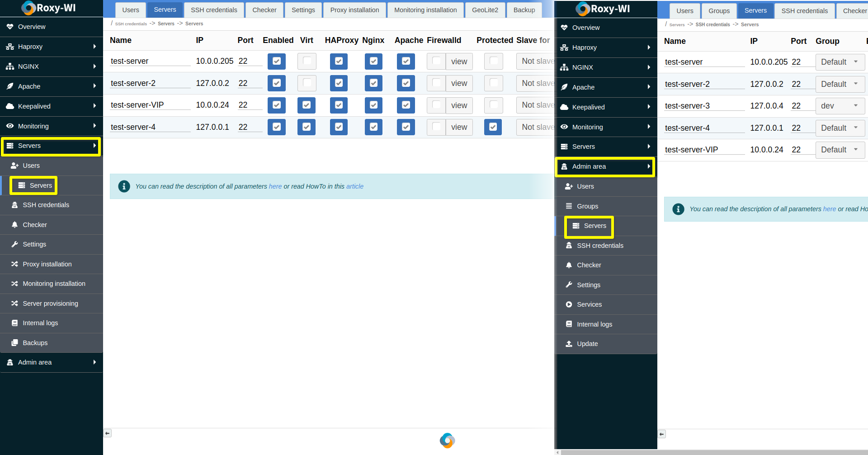Switch to the GeoLite2 tab
Screen dimensions: 868x455
pyautogui.click(x=485, y=10)
